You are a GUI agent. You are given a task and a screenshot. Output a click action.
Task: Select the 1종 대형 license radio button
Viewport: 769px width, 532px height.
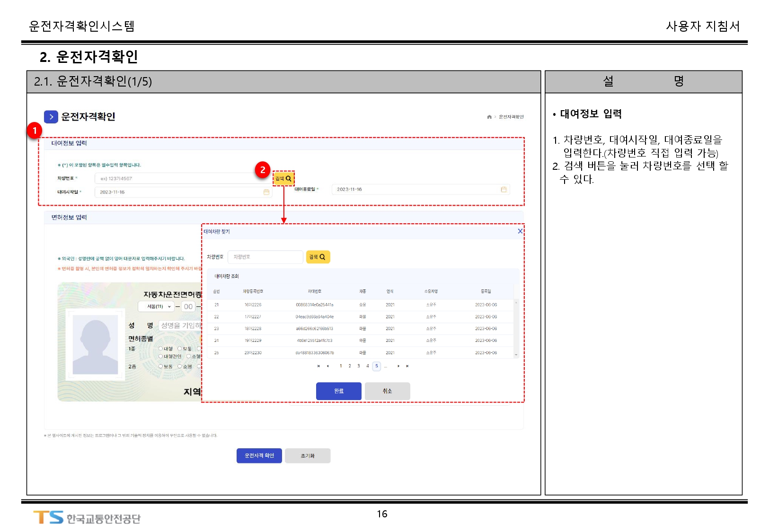[x=160, y=349]
